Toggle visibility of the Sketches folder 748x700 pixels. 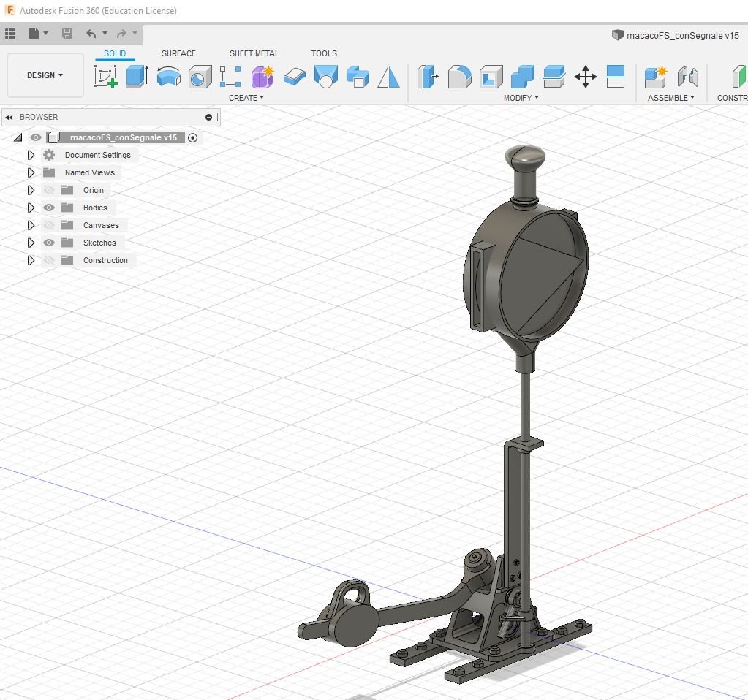point(49,243)
